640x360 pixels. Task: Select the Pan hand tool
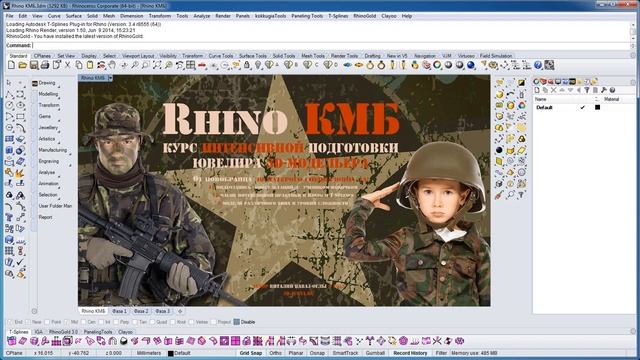tap(112, 65)
